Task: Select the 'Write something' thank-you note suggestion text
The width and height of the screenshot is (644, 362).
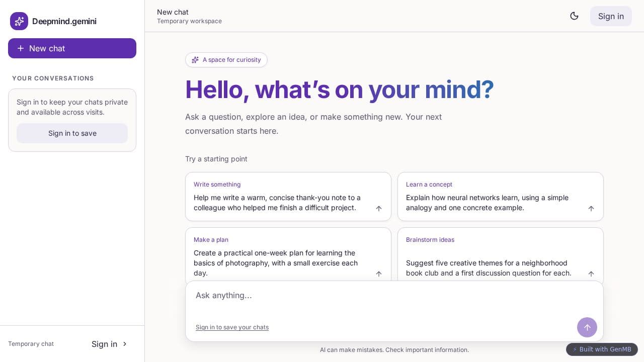Action: [277, 203]
